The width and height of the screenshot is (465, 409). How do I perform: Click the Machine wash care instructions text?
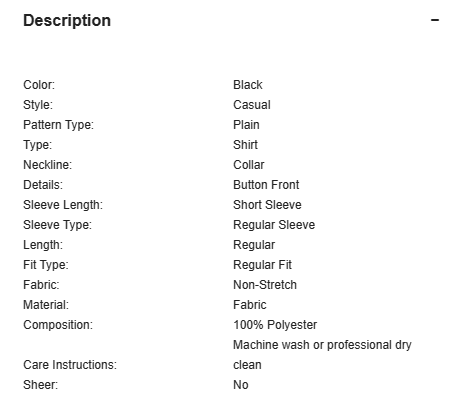pyautogui.click(x=322, y=355)
